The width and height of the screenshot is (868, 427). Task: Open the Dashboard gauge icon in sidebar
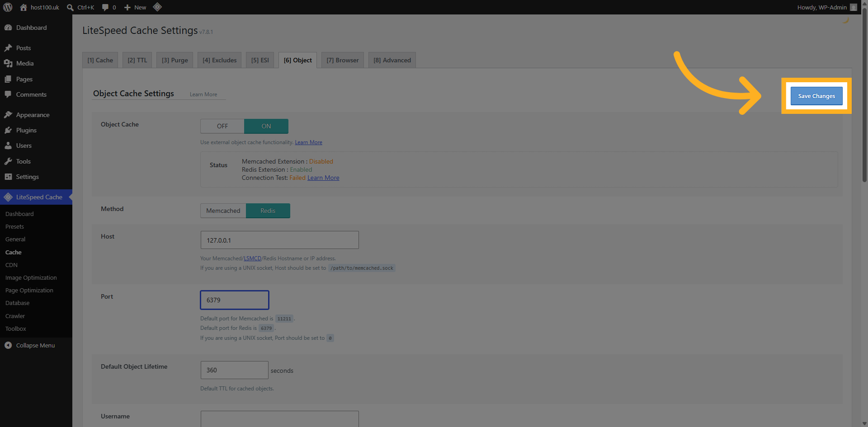[x=8, y=28]
